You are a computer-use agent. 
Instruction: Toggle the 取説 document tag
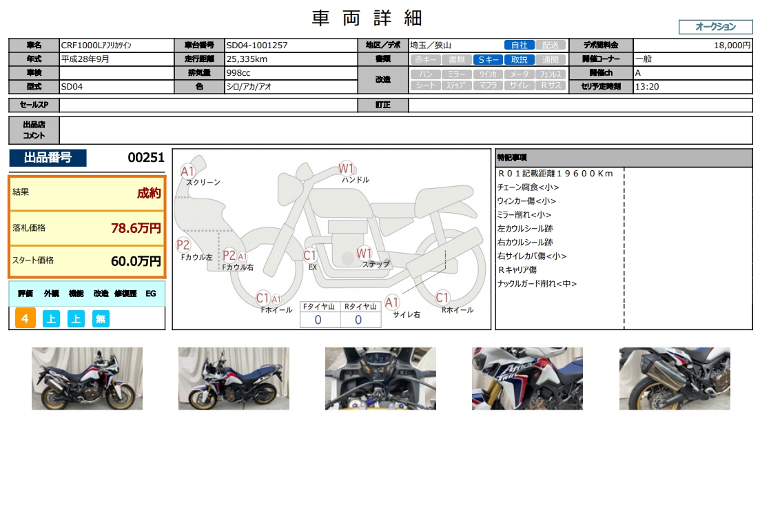pos(519,60)
